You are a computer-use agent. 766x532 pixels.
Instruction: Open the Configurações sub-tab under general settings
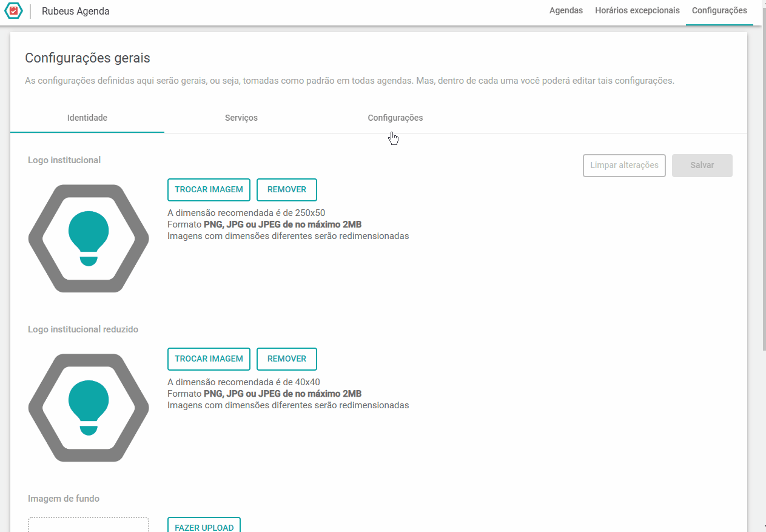tap(395, 118)
